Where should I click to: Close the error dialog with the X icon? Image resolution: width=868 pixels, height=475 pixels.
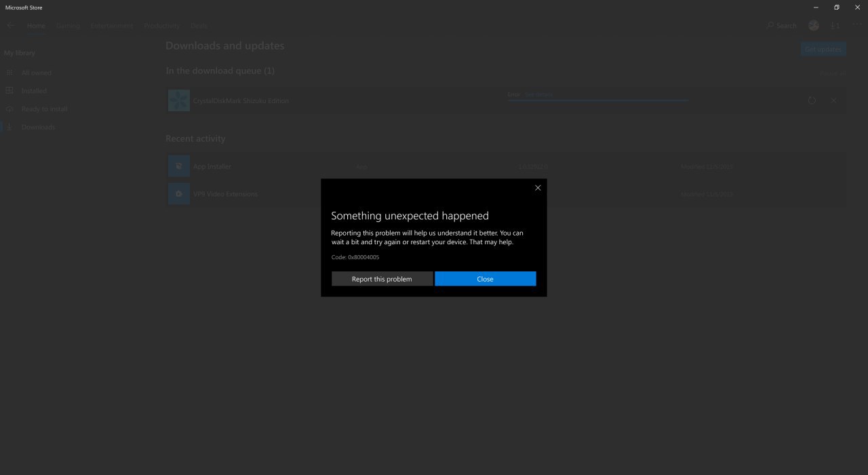click(x=538, y=188)
